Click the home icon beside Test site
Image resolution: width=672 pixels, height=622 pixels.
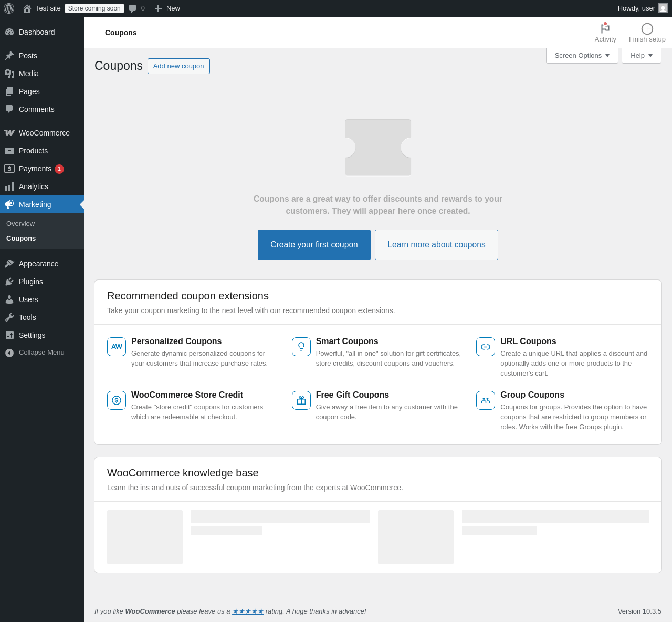pos(27,8)
